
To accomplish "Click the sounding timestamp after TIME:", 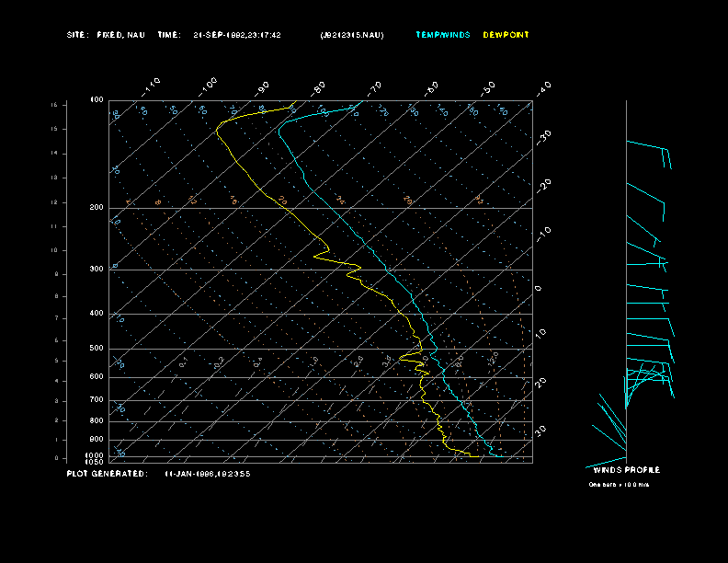I will coord(237,35).
